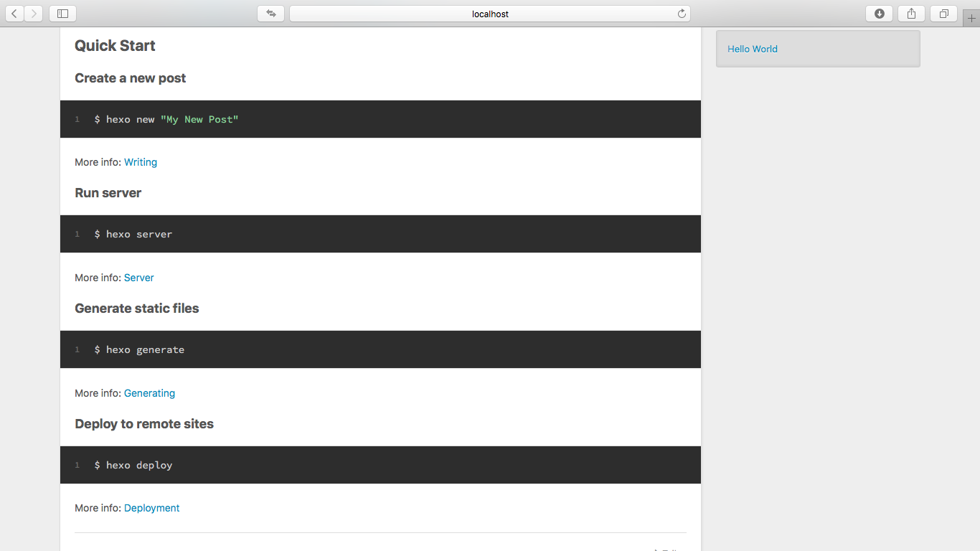This screenshot has height=551, width=980.
Task: Click the "My New Post" string in code
Action: point(199,119)
